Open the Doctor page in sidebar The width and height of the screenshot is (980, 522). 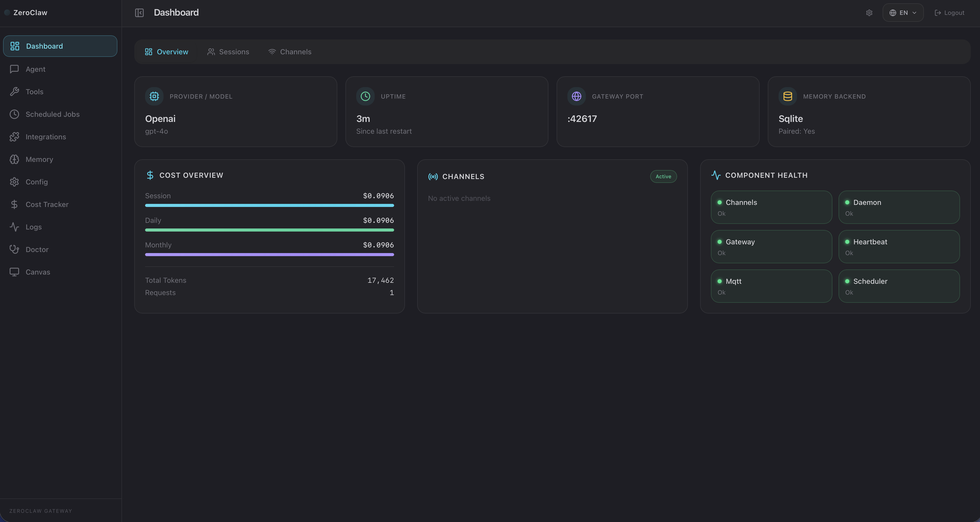(60, 249)
